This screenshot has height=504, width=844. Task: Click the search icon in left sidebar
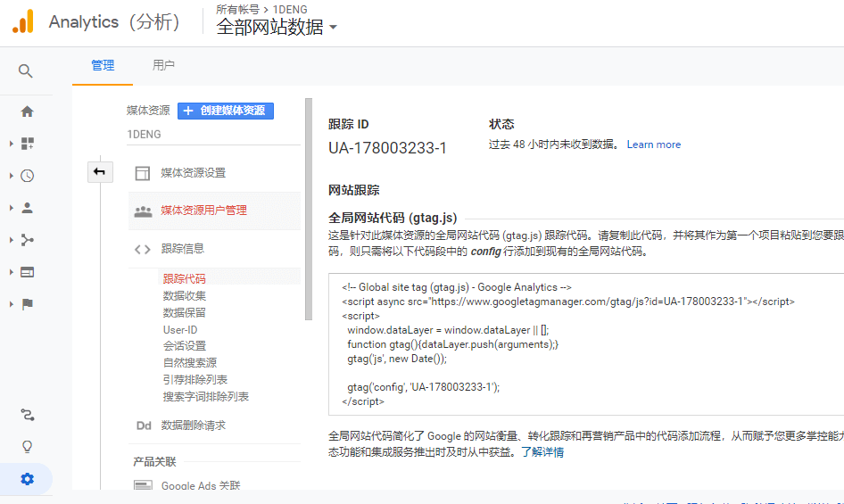[x=26, y=71]
